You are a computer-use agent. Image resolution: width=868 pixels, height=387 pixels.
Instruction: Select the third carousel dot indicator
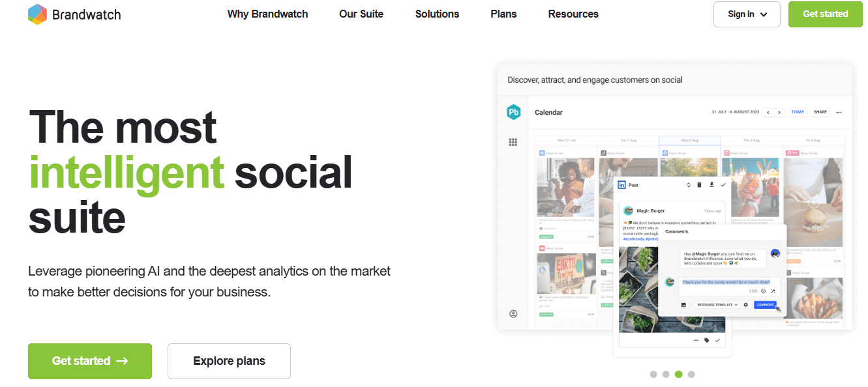(678, 374)
